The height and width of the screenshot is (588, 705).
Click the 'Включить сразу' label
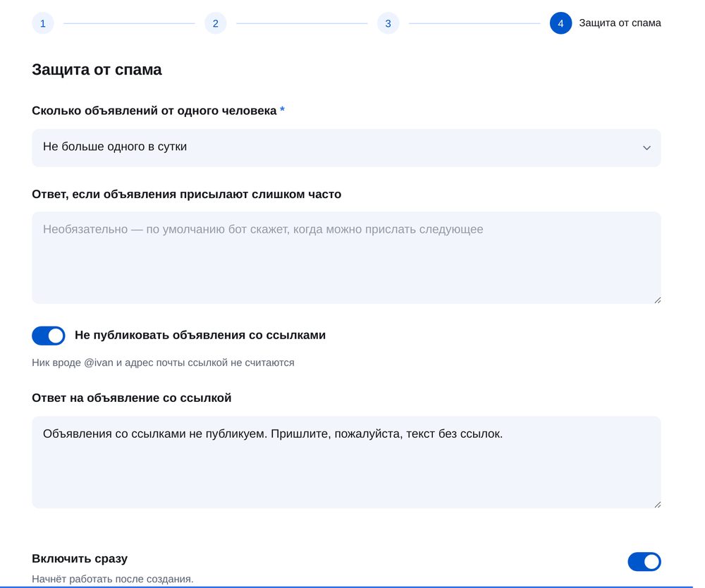[80, 559]
